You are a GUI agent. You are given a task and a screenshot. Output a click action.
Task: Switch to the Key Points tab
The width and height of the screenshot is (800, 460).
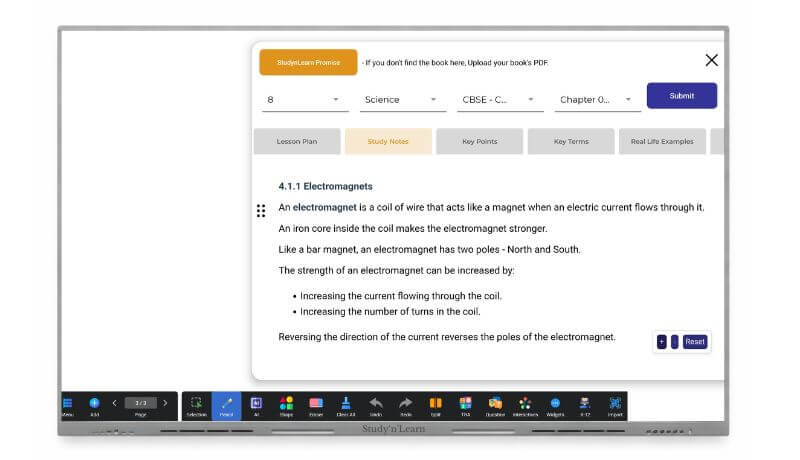coord(480,141)
